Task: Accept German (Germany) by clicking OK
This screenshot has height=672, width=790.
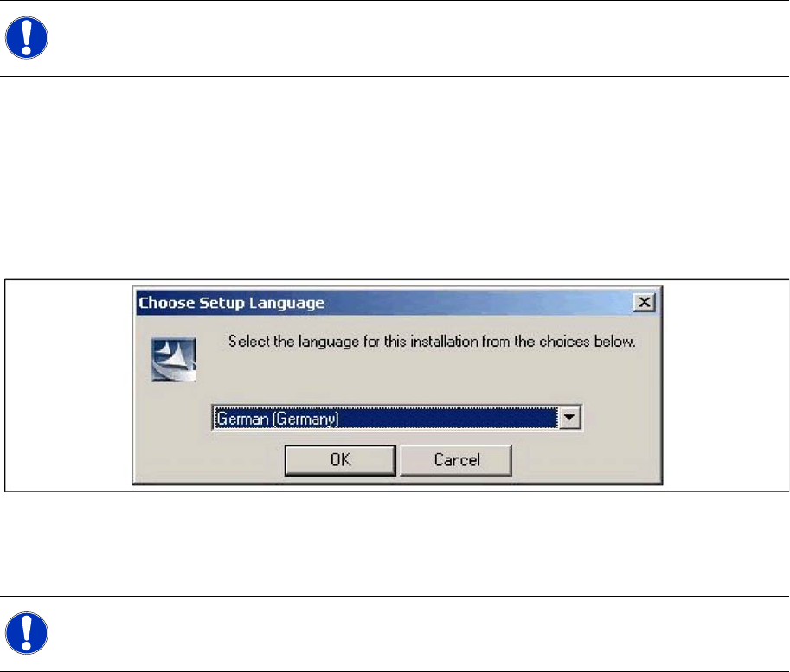Action: point(341,460)
